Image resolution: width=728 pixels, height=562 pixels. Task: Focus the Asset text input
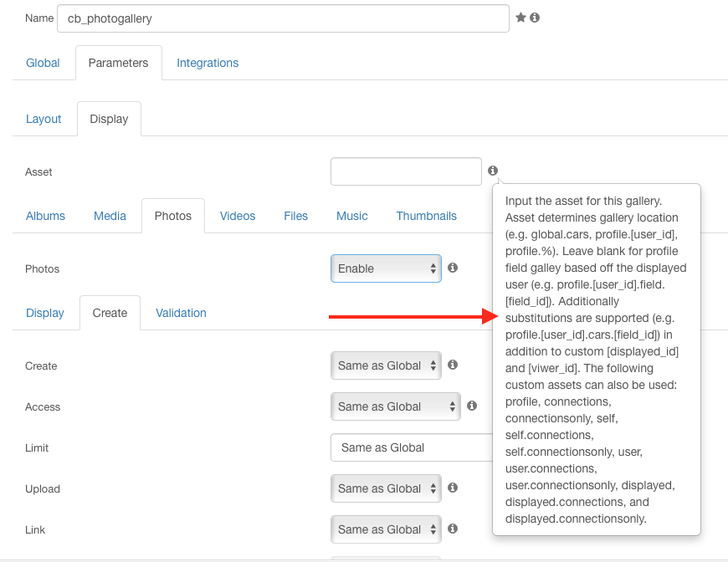pyautogui.click(x=406, y=171)
